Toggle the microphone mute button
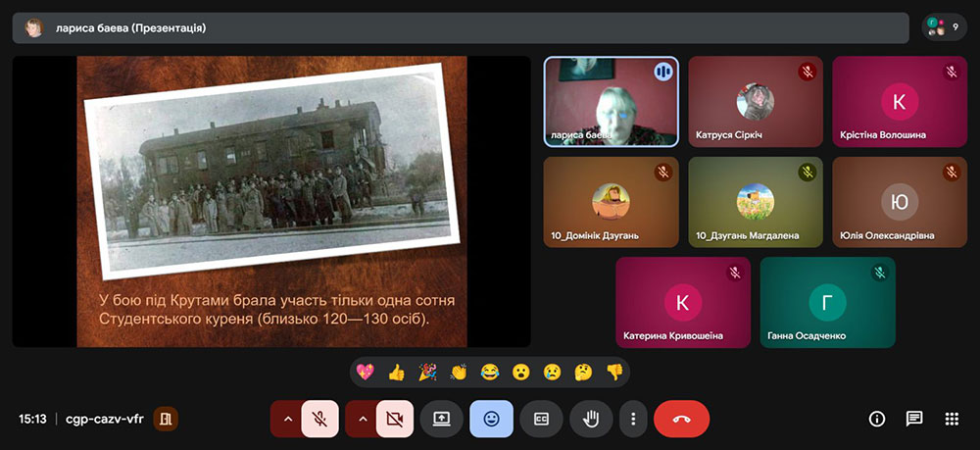The image size is (980, 450). (x=319, y=419)
